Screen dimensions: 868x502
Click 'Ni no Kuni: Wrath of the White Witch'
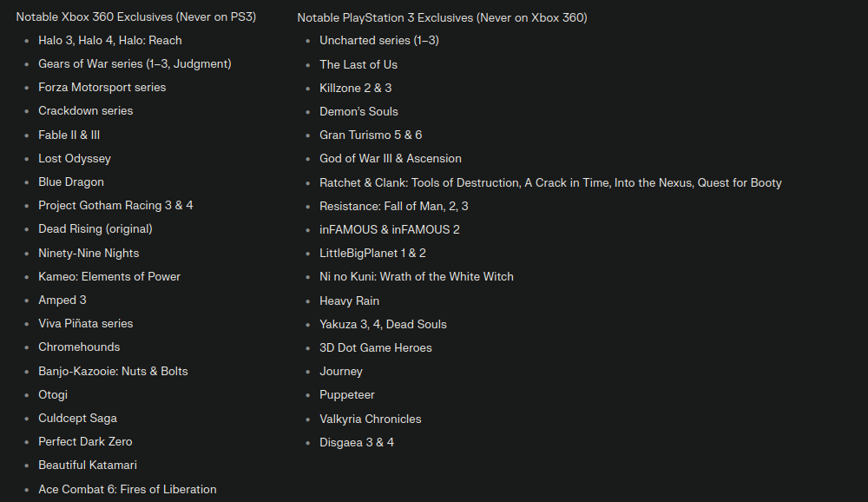(417, 276)
